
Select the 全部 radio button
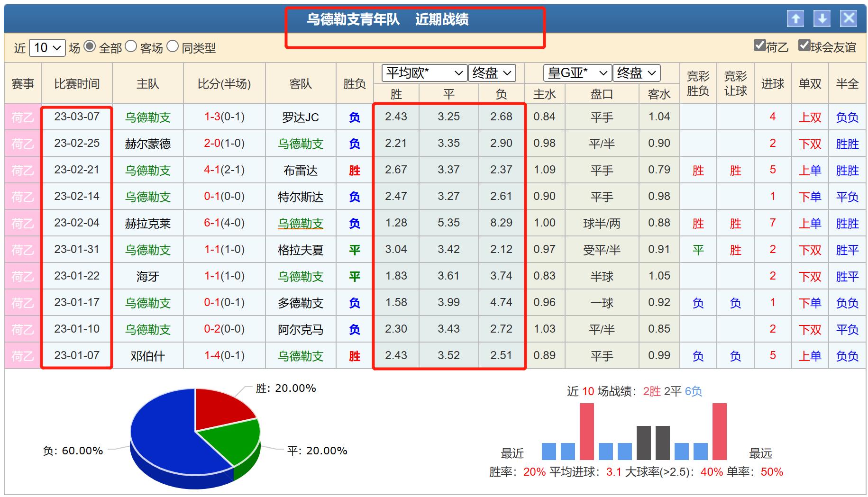tap(90, 48)
